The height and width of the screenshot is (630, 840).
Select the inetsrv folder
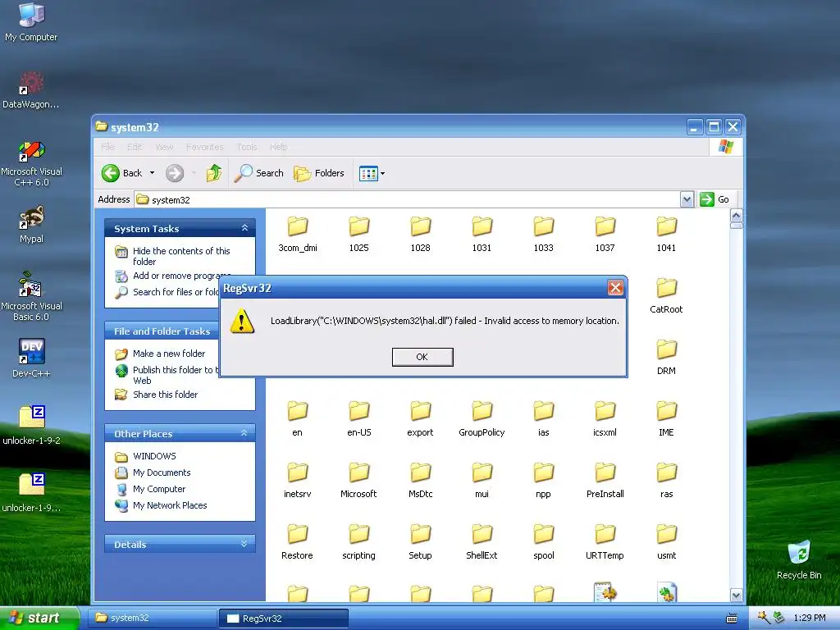(x=297, y=481)
